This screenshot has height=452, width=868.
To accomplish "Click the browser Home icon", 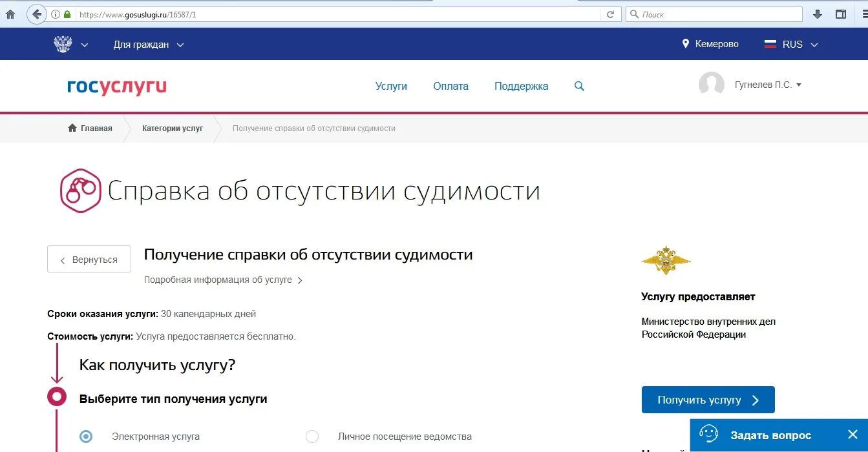I will [10, 14].
